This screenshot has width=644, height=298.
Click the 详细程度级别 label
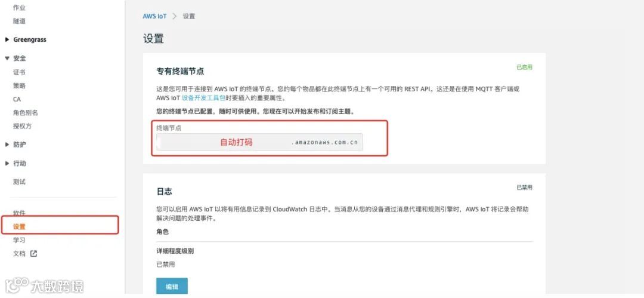pos(175,251)
